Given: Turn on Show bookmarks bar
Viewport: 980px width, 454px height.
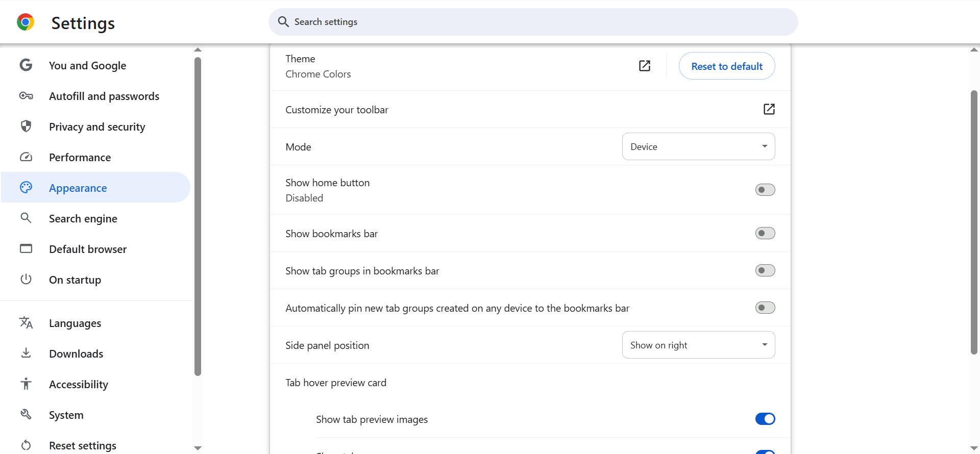Looking at the screenshot, I should (765, 233).
